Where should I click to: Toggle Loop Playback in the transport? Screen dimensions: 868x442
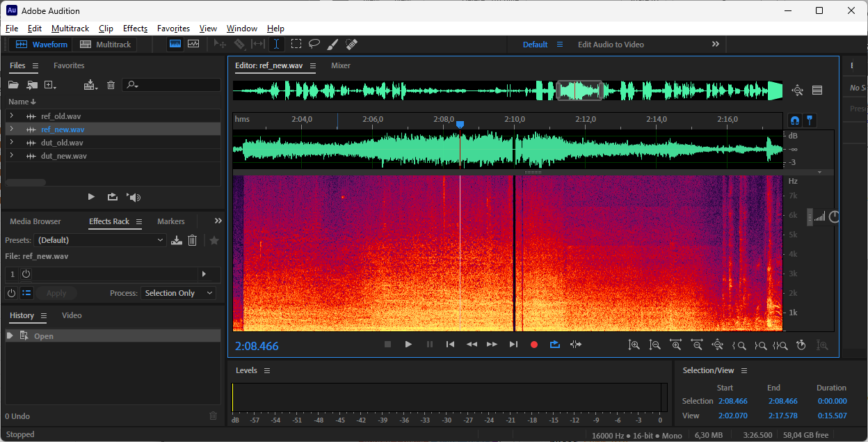click(x=554, y=345)
